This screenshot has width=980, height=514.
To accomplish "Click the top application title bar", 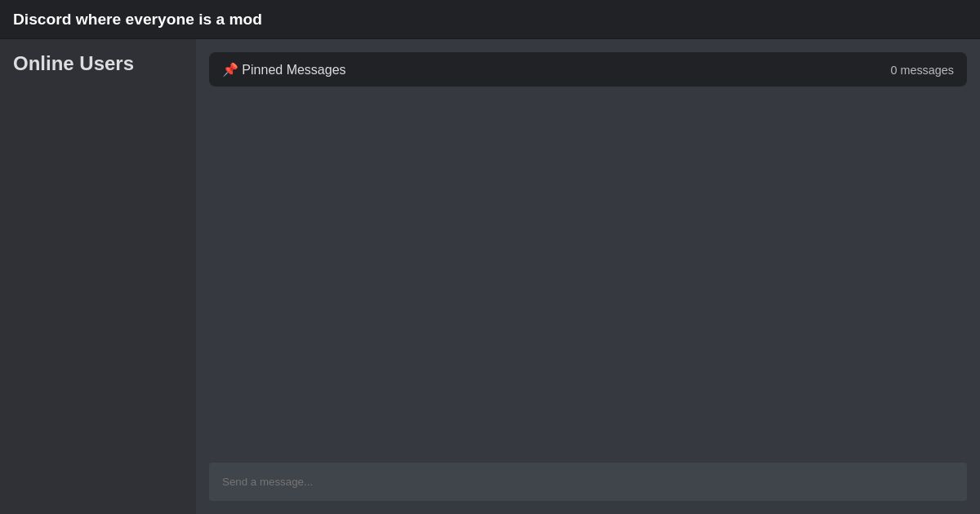I will click(x=490, y=20).
